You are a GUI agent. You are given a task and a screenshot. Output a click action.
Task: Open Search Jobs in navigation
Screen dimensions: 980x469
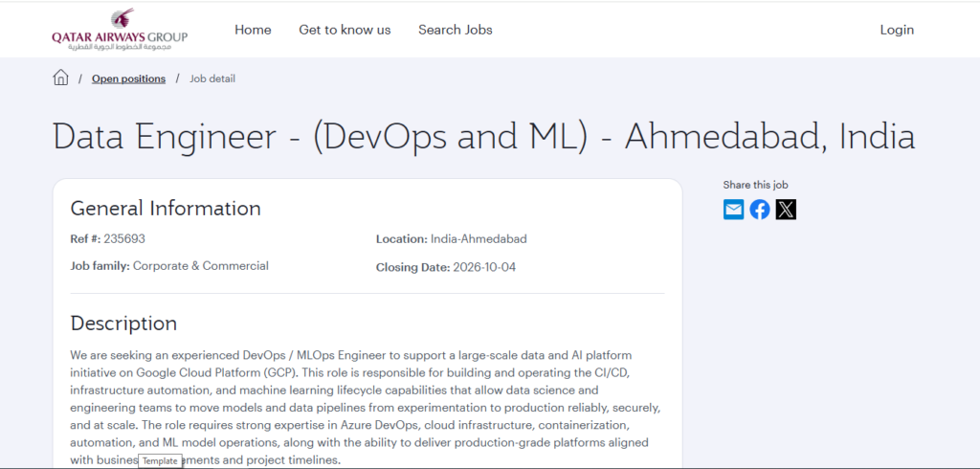(x=455, y=30)
